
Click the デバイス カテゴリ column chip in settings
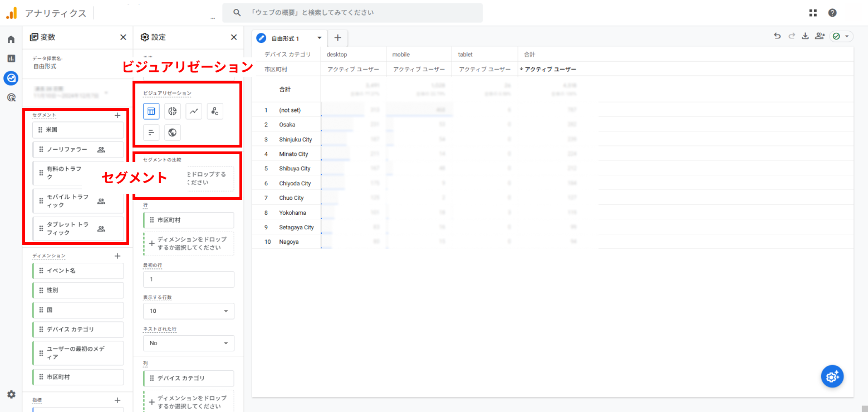[x=189, y=379]
